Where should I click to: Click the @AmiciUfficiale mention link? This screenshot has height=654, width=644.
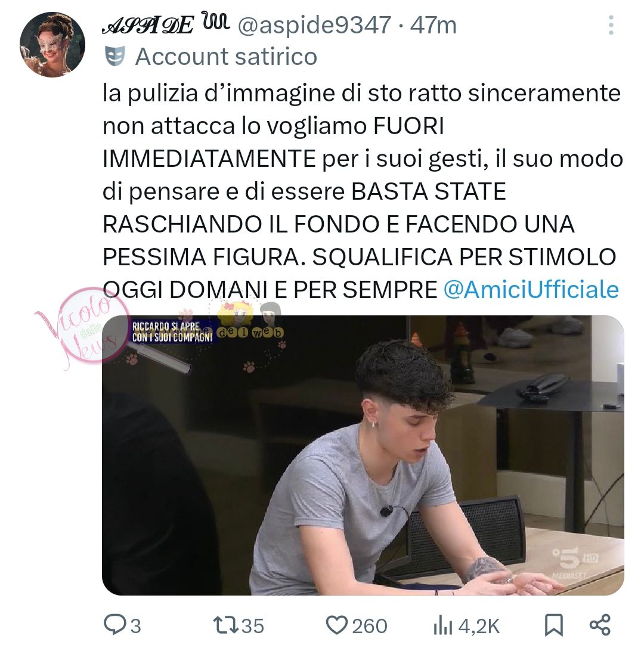point(531,290)
